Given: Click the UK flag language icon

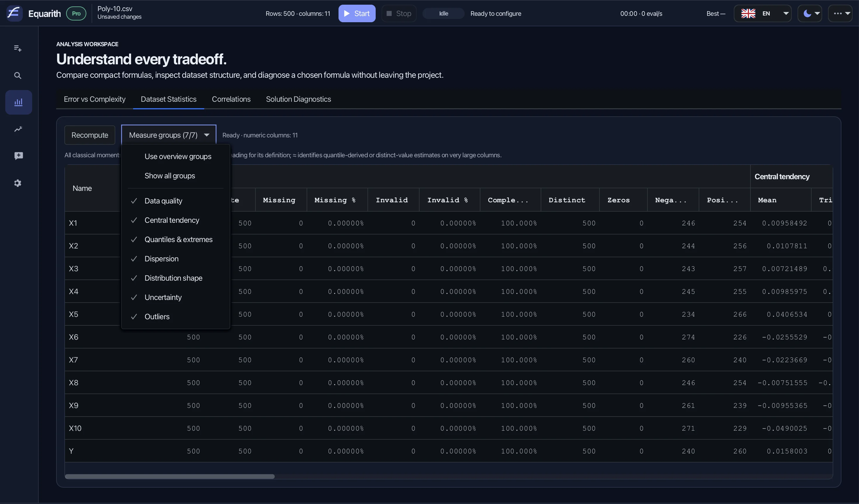Looking at the screenshot, I should (x=748, y=14).
